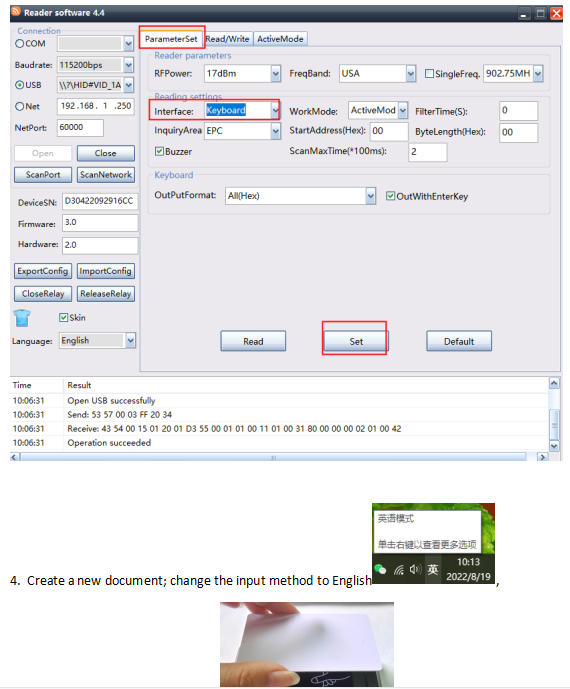Select the Net connection radio button

[x=20, y=106]
